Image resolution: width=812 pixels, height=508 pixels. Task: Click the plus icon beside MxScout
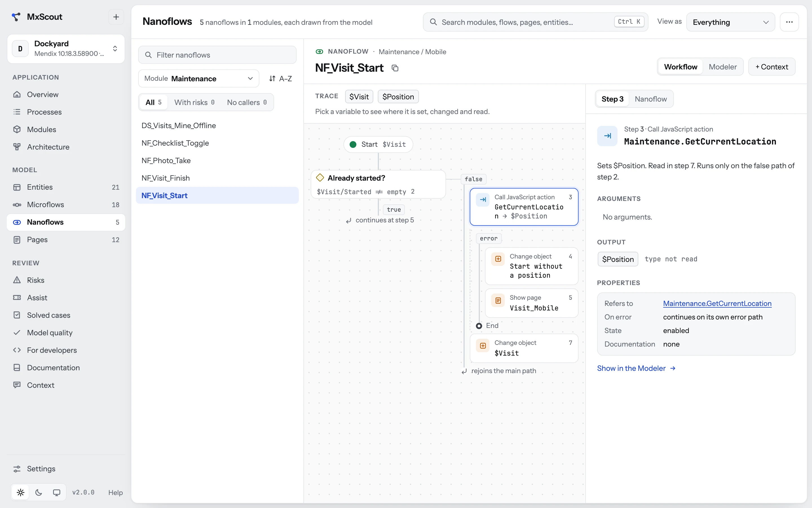pos(116,17)
